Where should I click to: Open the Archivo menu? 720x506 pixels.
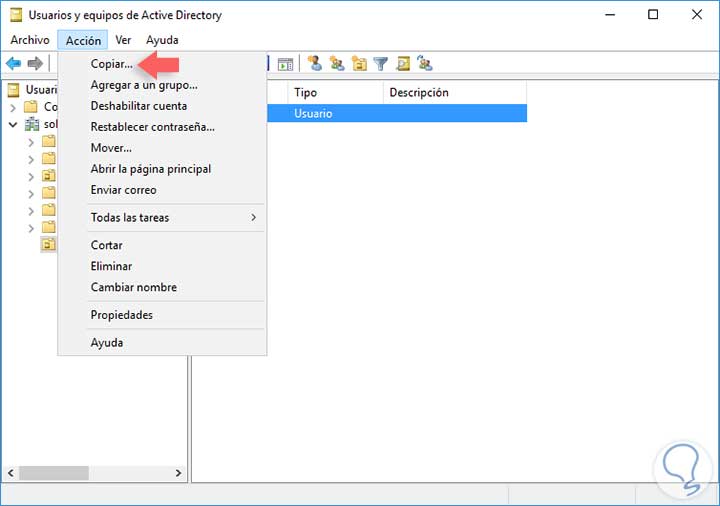coord(30,40)
